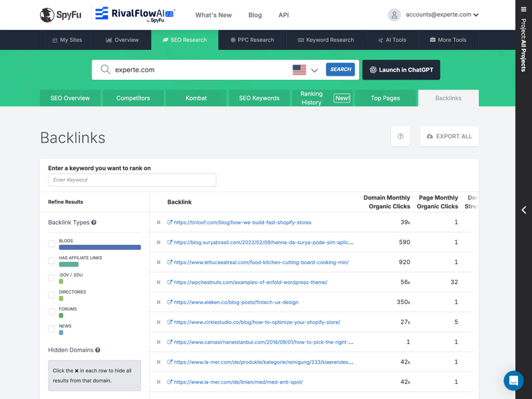Viewport: 532px width, 399px height.
Task: Click the Hidden Domains help icon
Action: tap(98, 350)
